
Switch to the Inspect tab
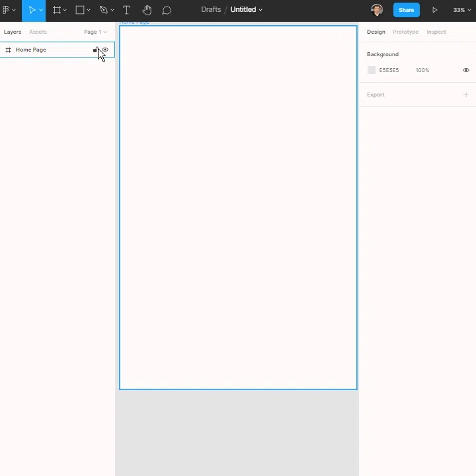(x=436, y=32)
